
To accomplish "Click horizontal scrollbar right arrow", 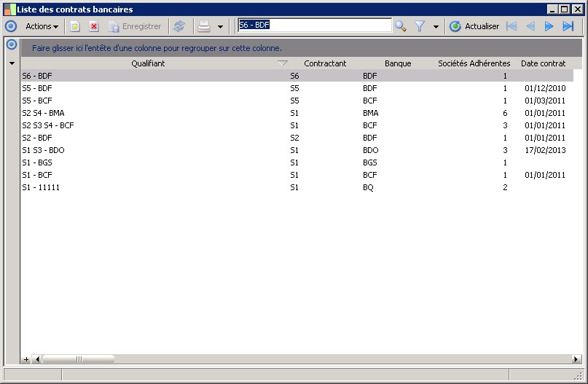I will click(x=576, y=359).
